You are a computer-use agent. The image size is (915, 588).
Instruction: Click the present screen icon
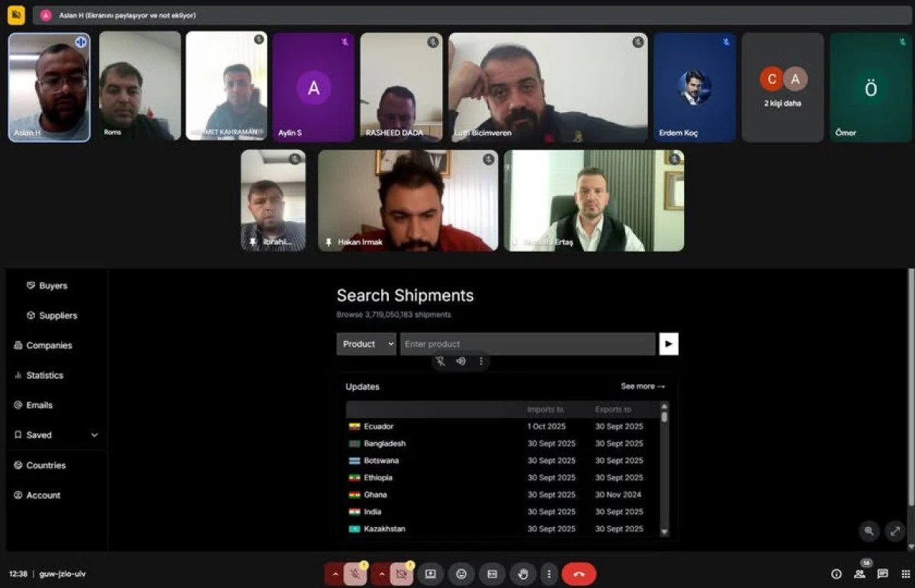point(431,574)
